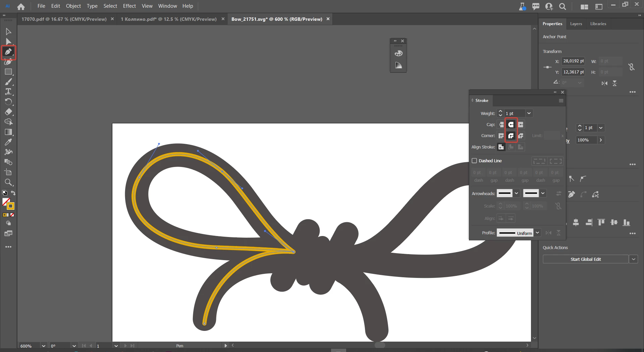
Task: Open the 17070.pdf document tab
Action: [64, 19]
